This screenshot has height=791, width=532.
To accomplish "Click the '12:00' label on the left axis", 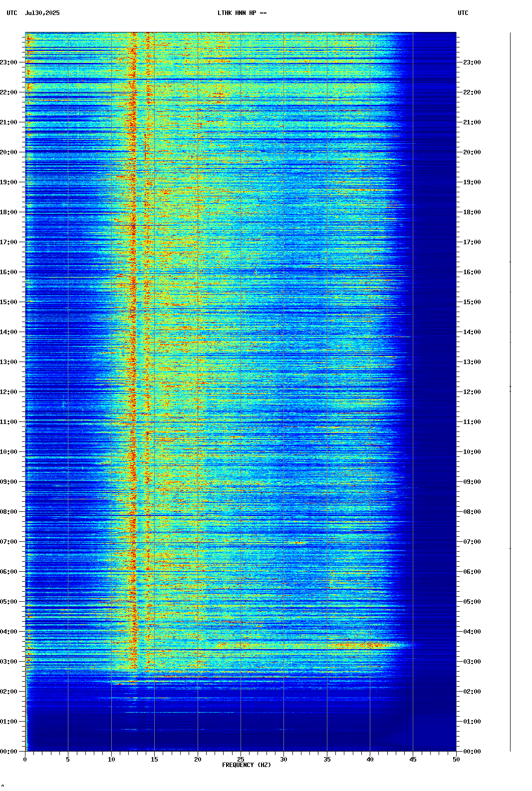I will (x=8, y=392).
